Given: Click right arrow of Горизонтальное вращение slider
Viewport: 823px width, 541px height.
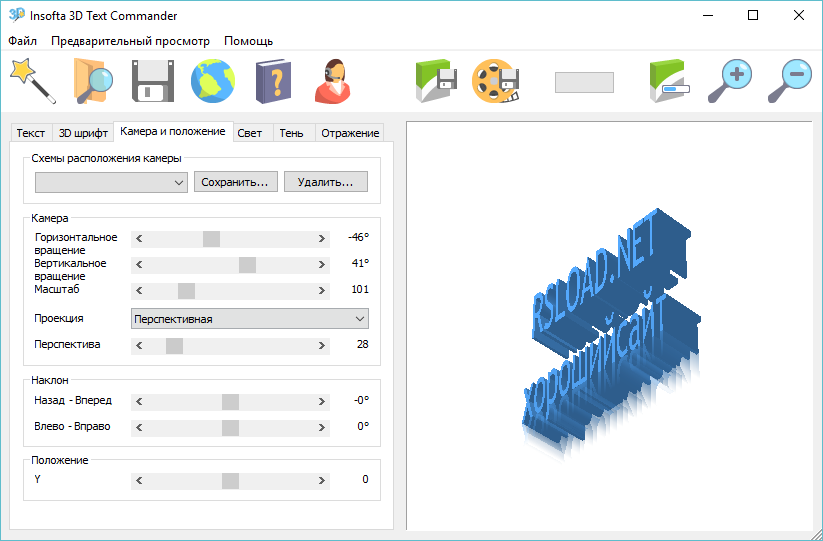Looking at the screenshot, I should [x=322, y=239].
